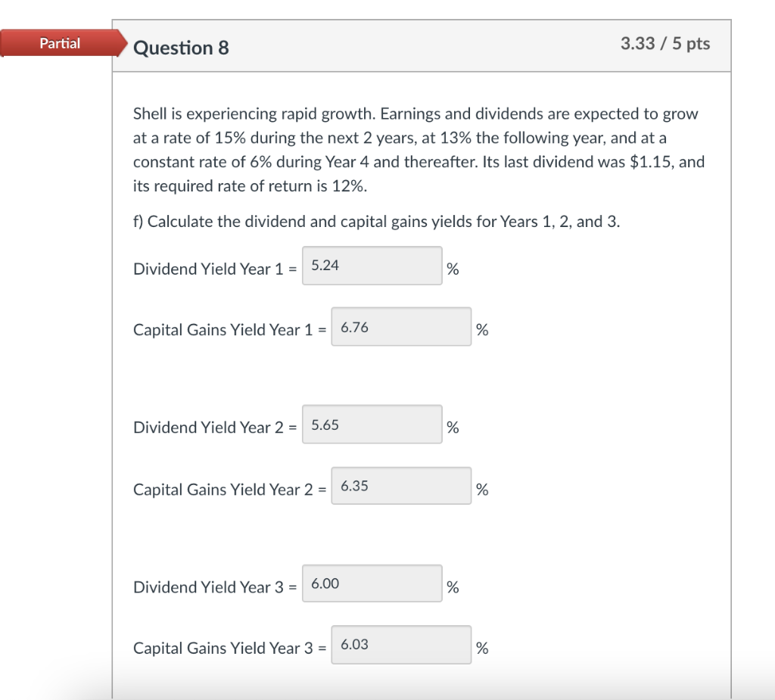The image size is (775, 700).
Task: Click the percent sign next to Dividend Yield Year 1
Action: (451, 269)
